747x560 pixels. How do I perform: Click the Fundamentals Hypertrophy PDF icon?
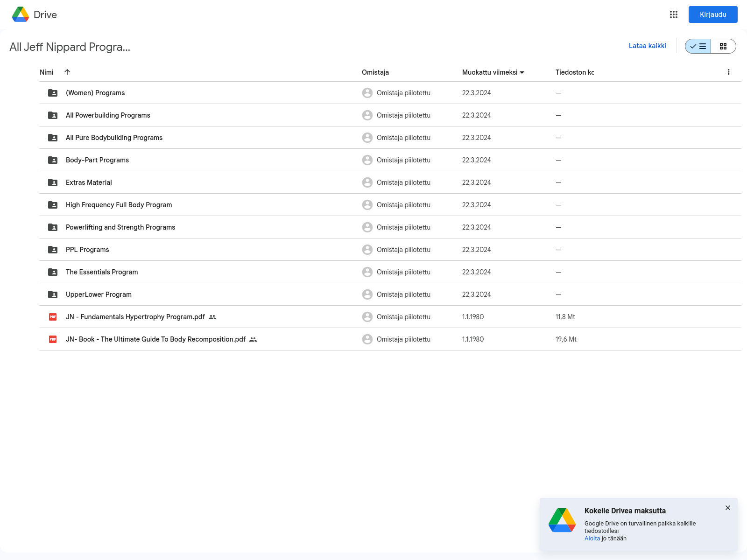pos(53,317)
